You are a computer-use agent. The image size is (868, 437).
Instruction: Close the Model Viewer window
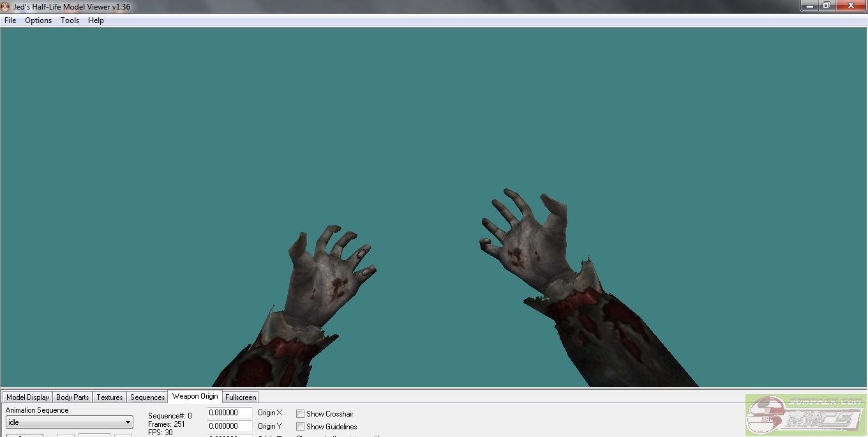(x=850, y=5)
